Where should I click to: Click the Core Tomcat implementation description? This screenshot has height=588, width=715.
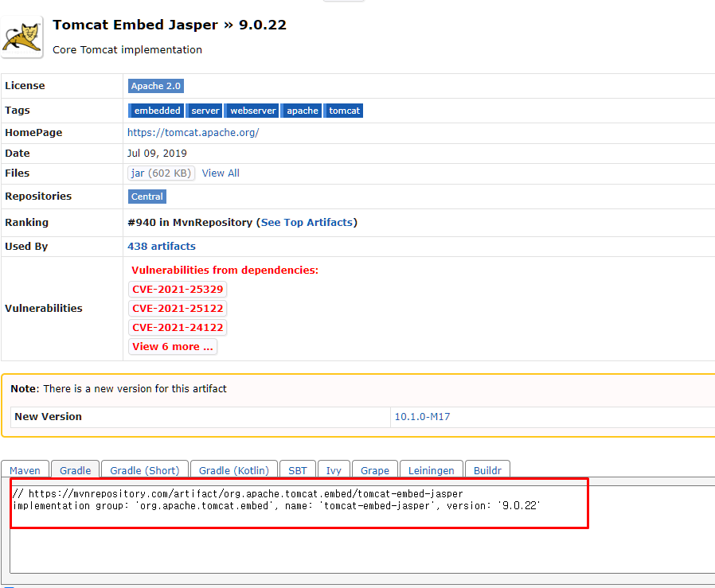click(127, 49)
